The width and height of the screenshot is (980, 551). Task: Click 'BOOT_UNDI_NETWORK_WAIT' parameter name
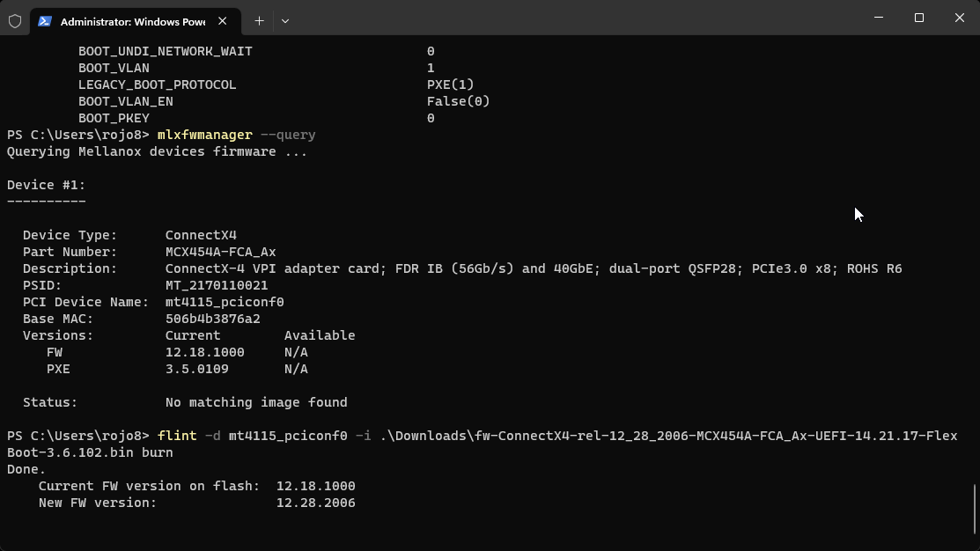[165, 51]
